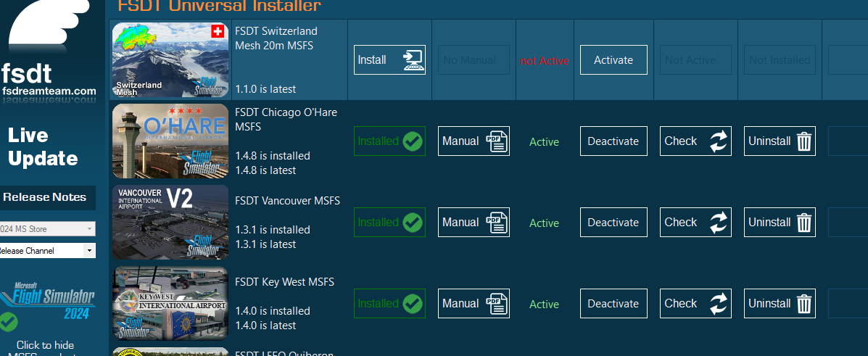Open the Chicago O'Hare manual PDF

474,141
